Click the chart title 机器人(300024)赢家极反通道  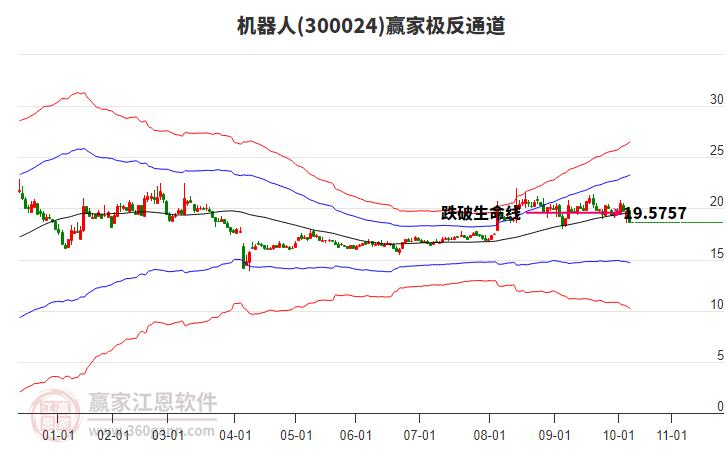(x=371, y=26)
